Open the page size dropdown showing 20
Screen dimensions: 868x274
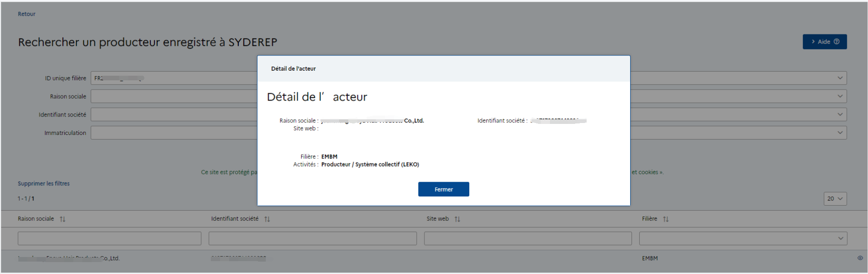tap(835, 199)
